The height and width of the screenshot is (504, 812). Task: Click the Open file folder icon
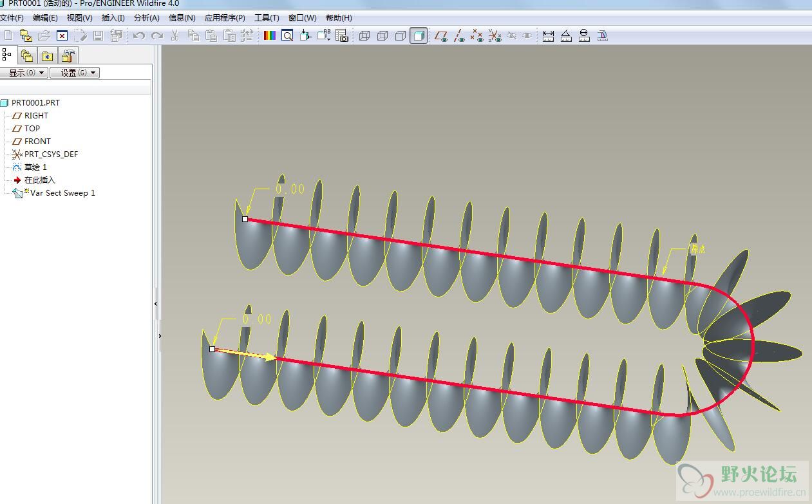pyautogui.click(x=44, y=35)
